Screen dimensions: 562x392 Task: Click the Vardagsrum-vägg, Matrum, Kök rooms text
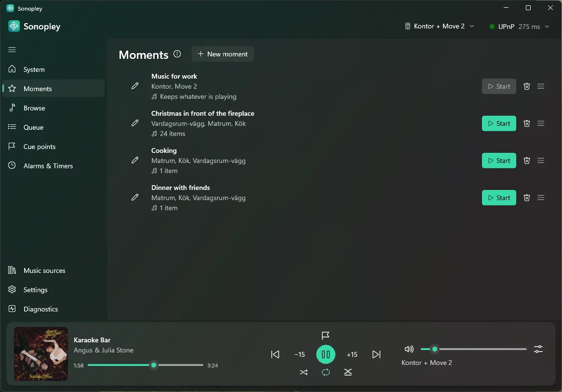199,124
